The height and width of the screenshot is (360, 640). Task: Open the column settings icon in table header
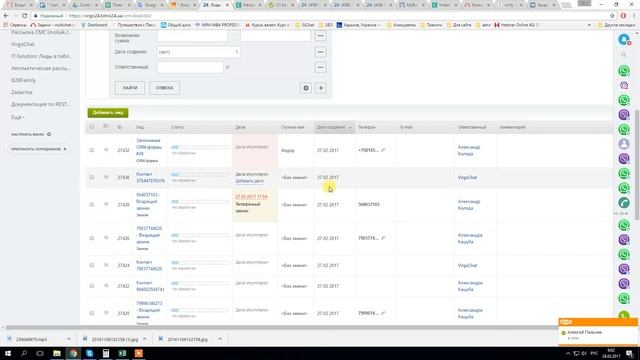point(105,127)
